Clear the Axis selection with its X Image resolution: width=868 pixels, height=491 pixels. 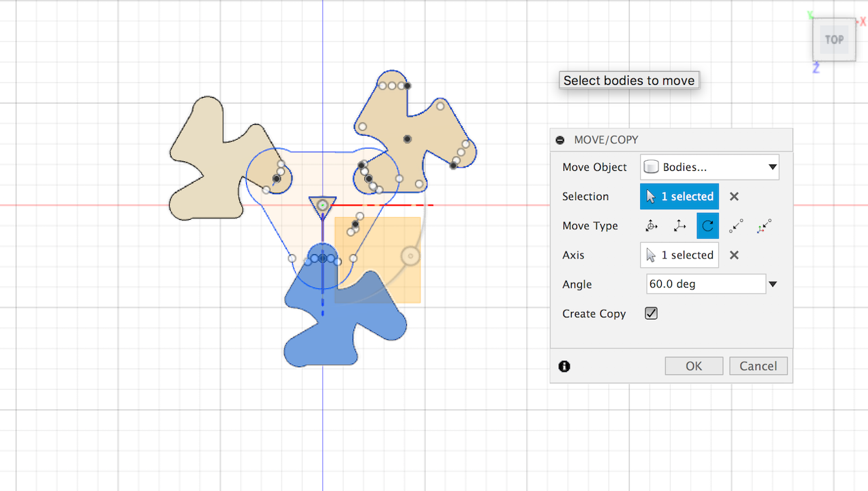734,255
